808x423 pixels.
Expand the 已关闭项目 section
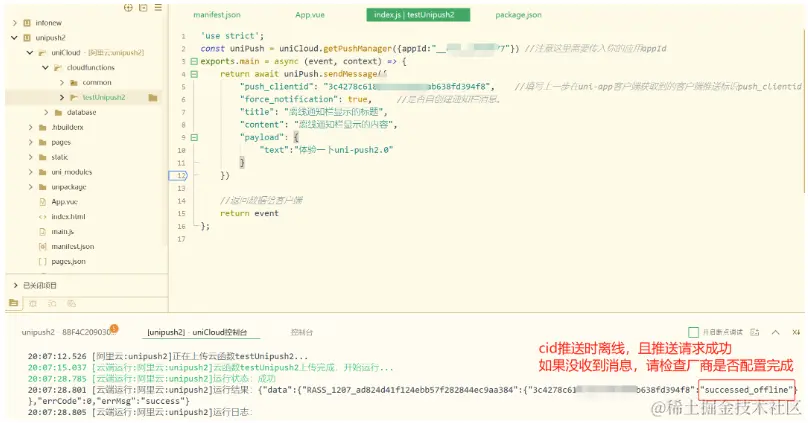15,285
